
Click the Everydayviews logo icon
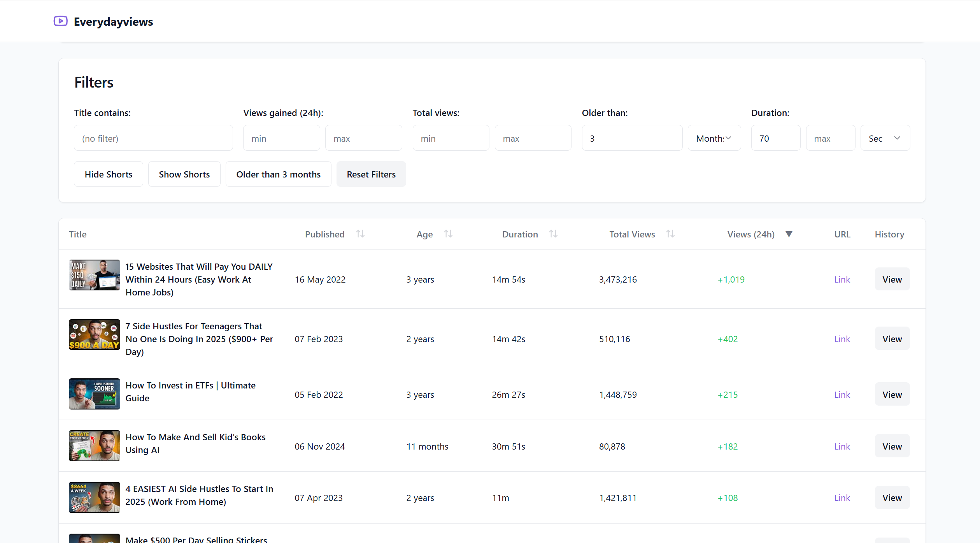pyautogui.click(x=60, y=21)
